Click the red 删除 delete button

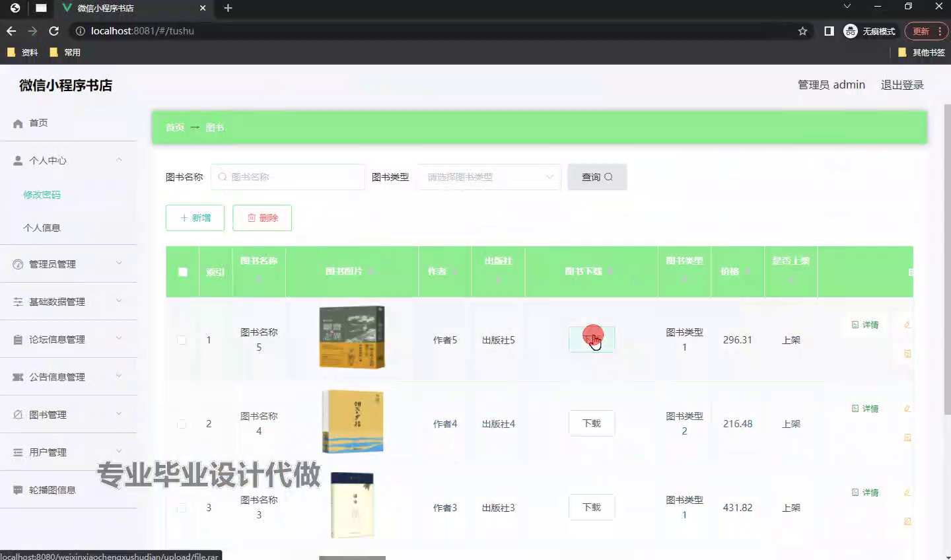(262, 218)
